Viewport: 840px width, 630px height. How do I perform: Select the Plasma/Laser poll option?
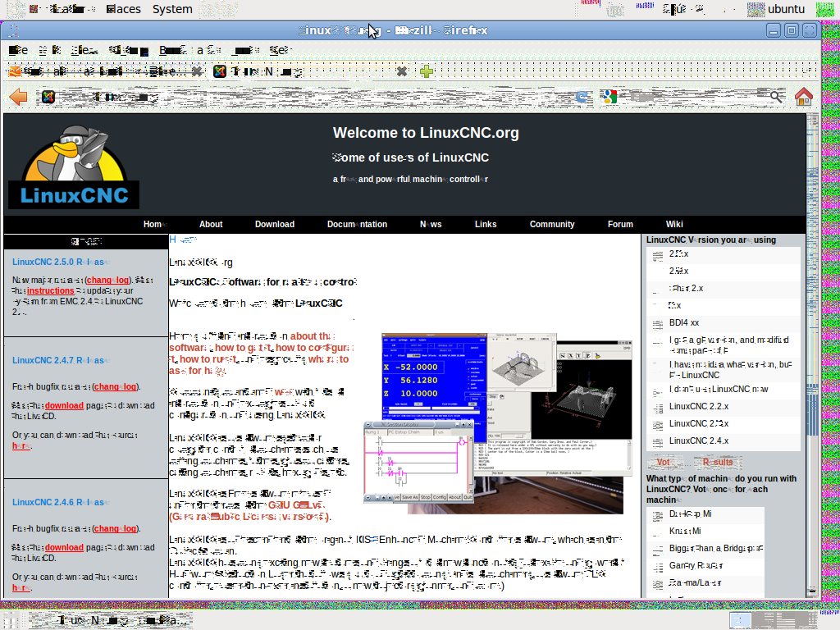pyautogui.click(x=658, y=583)
